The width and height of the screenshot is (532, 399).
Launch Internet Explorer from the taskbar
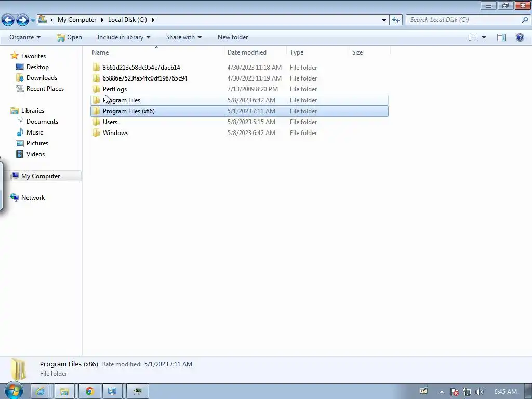pyautogui.click(x=41, y=392)
